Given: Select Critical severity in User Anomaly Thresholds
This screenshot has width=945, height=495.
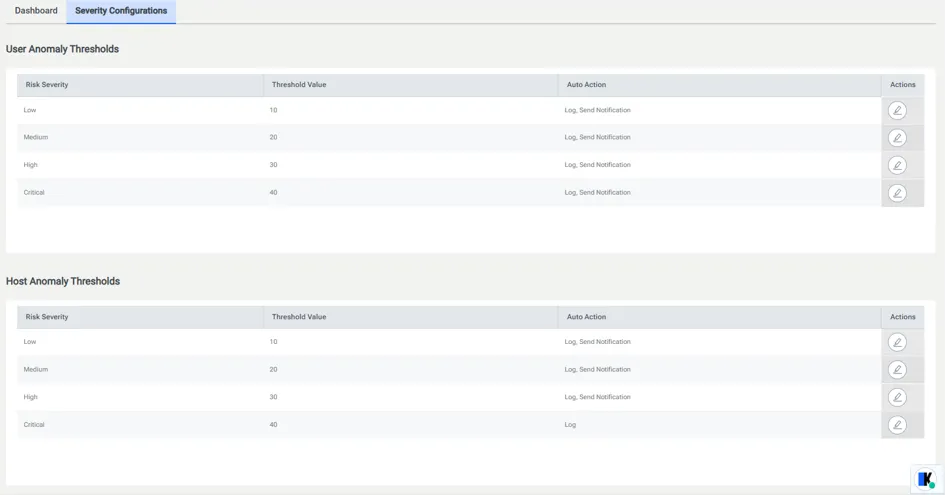Looking at the screenshot, I should click(x=34, y=193).
